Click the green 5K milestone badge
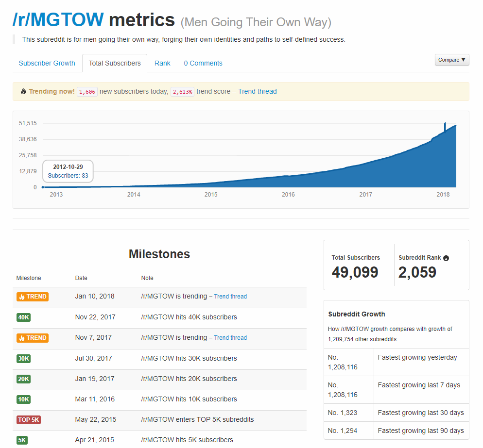Image resolution: width=483 pixels, height=448 pixels. pyautogui.click(x=22, y=440)
